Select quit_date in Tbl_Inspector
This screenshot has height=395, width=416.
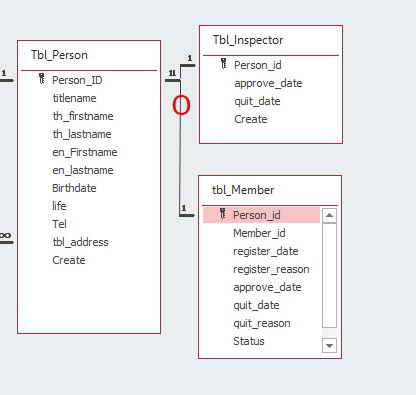[x=257, y=101]
